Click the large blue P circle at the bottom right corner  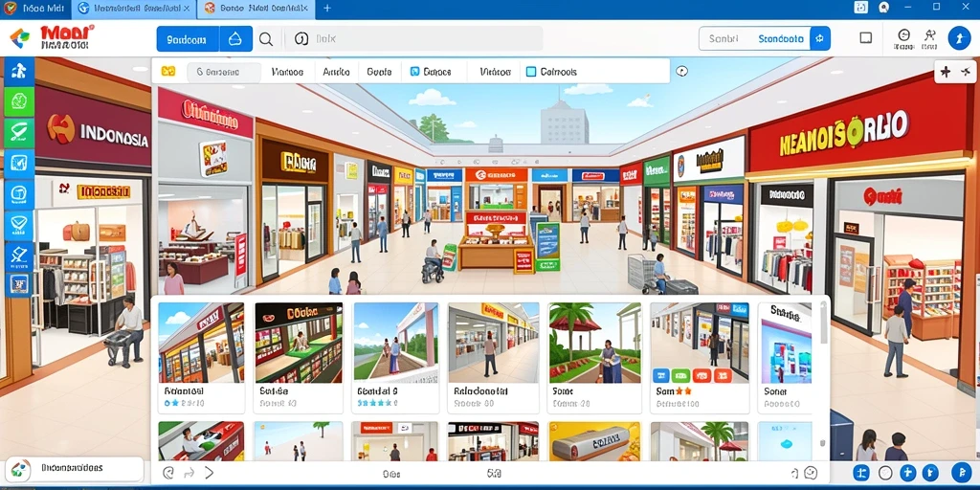pos(961,473)
